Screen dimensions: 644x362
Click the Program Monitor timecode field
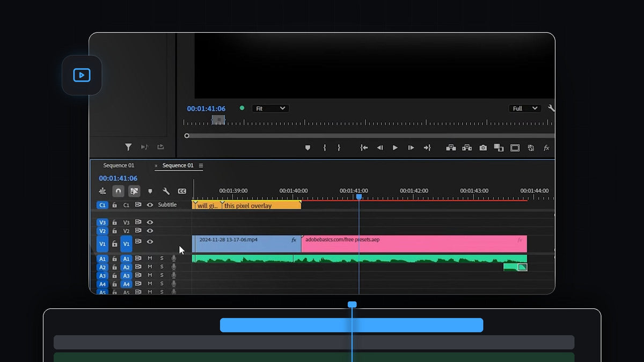pos(206,108)
